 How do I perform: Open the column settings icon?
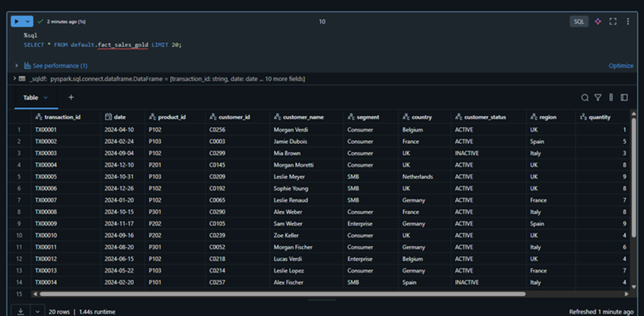pyautogui.click(x=611, y=97)
